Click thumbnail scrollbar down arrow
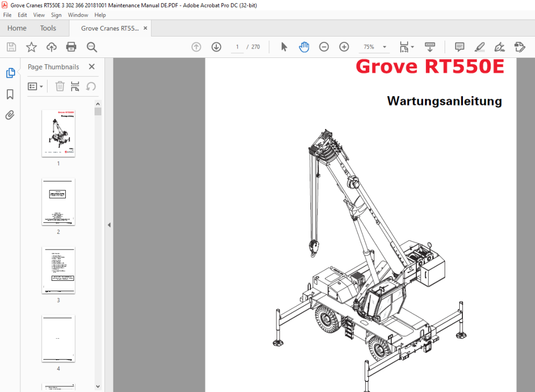Screen dimensions: 535x392 pyautogui.click(x=98, y=386)
